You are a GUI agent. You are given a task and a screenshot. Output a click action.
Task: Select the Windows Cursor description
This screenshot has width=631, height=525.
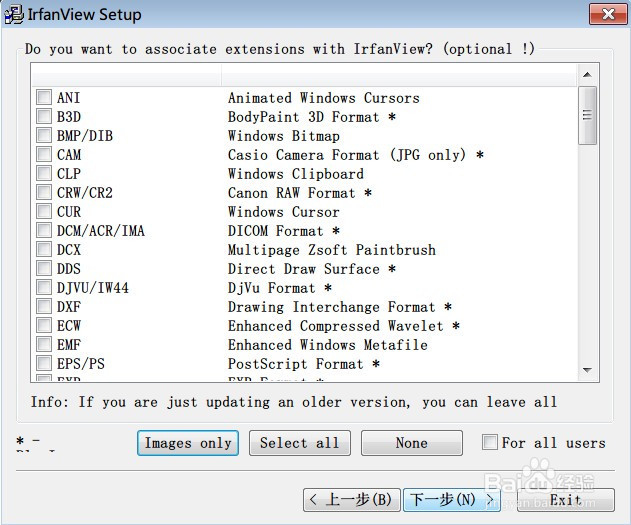(x=284, y=212)
